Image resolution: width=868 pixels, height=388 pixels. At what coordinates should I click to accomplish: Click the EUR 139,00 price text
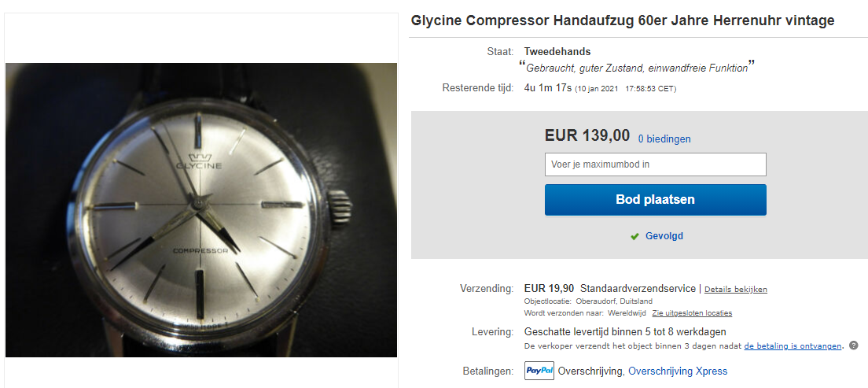pyautogui.click(x=587, y=135)
